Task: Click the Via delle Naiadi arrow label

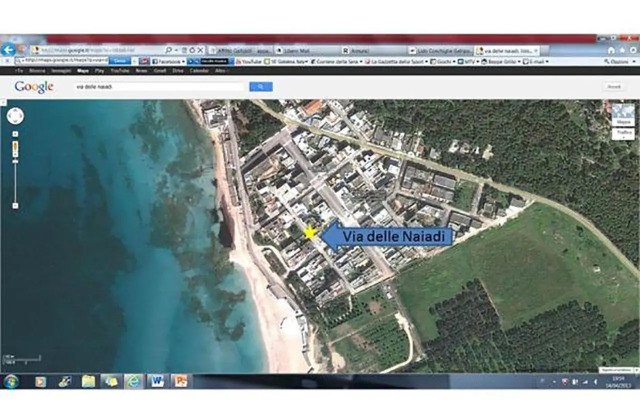Action: point(388,236)
